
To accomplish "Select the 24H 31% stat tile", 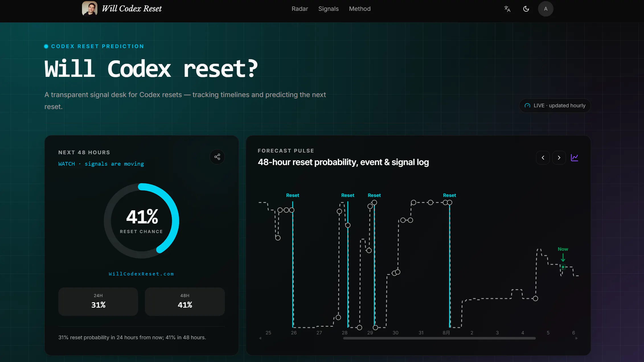I will pos(98,301).
